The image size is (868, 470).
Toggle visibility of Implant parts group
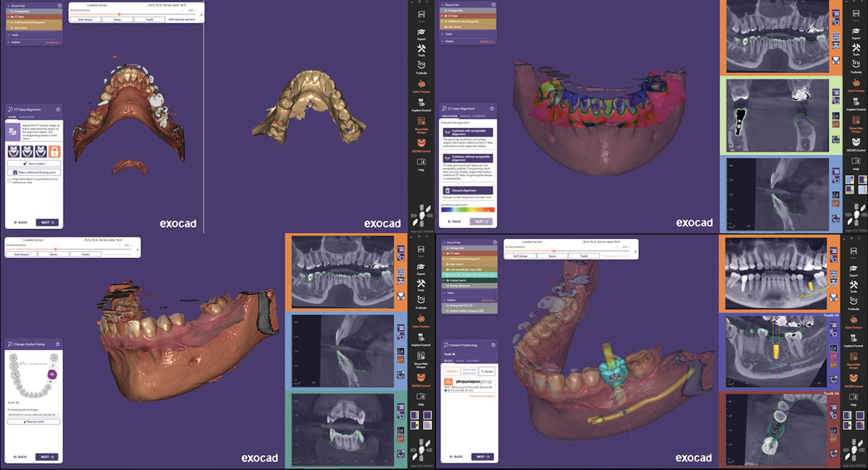(447, 280)
